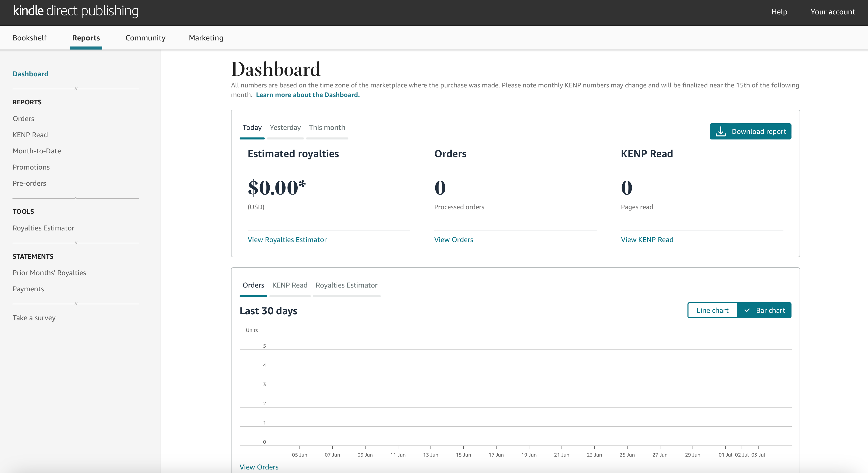
Task: Click the 25 Jun label on chart axis
Action: pos(627,455)
